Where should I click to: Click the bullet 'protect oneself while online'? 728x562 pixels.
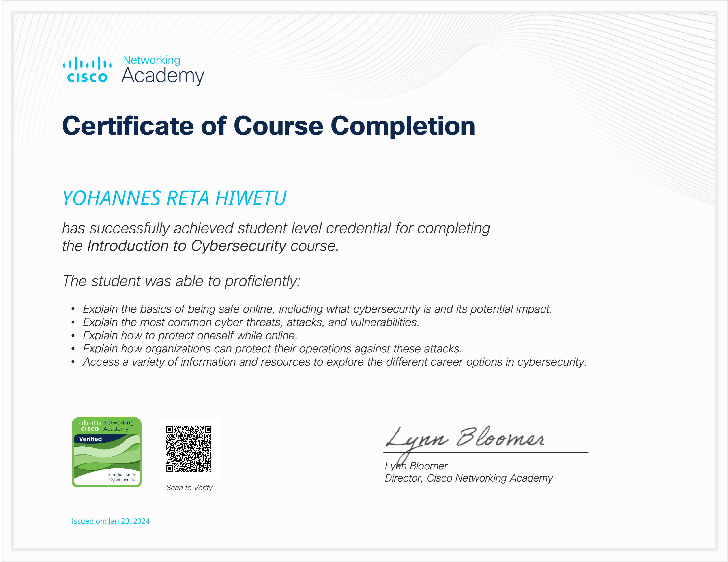190,335
